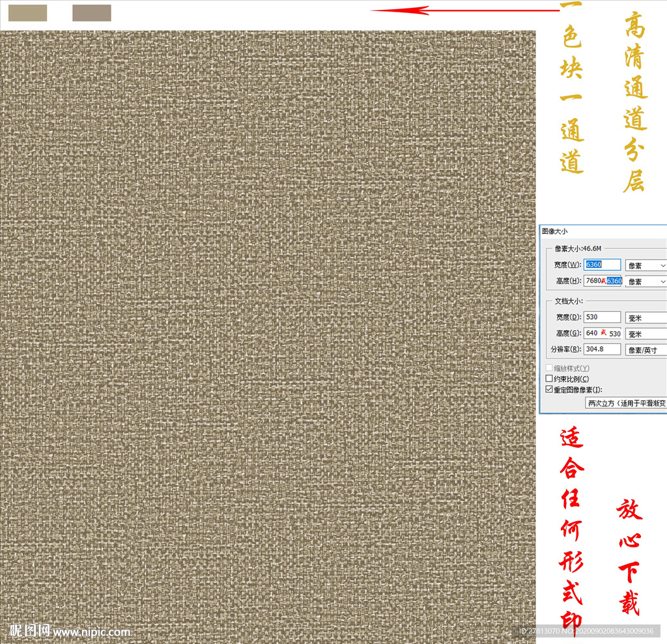
Task: Click the light tan color swatch
Action: click(27, 13)
